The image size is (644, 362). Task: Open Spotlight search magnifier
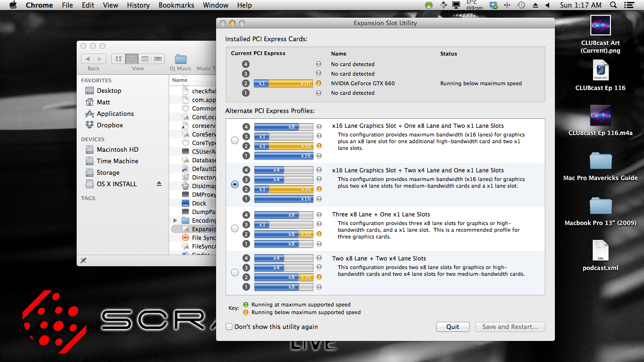click(613, 5)
